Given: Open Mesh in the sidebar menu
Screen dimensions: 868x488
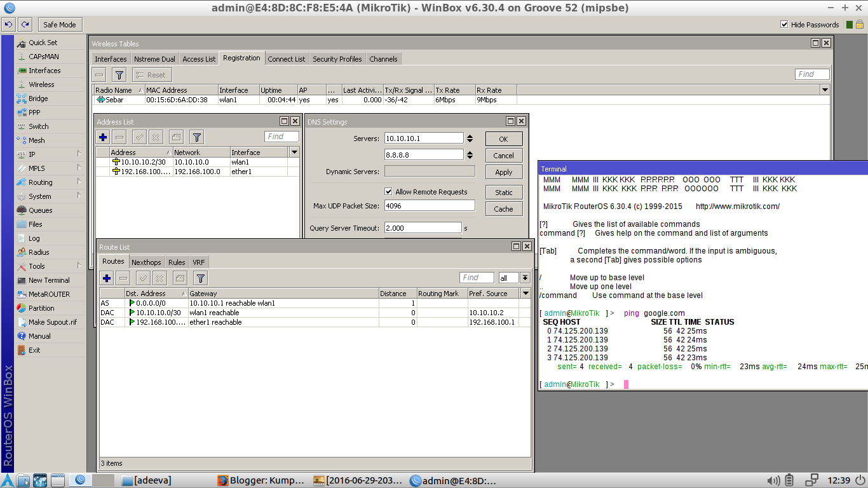Looking at the screenshot, I should tap(36, 140).
